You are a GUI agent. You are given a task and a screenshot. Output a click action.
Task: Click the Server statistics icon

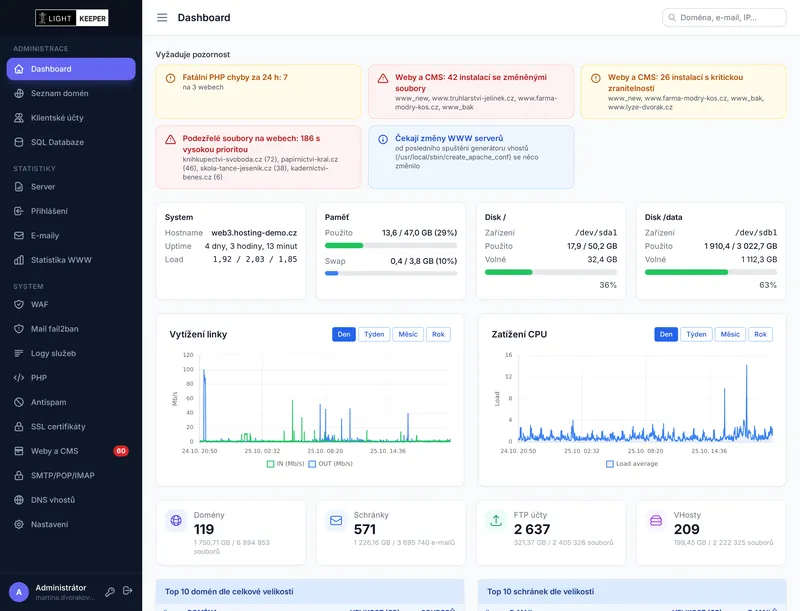(19, 187)
